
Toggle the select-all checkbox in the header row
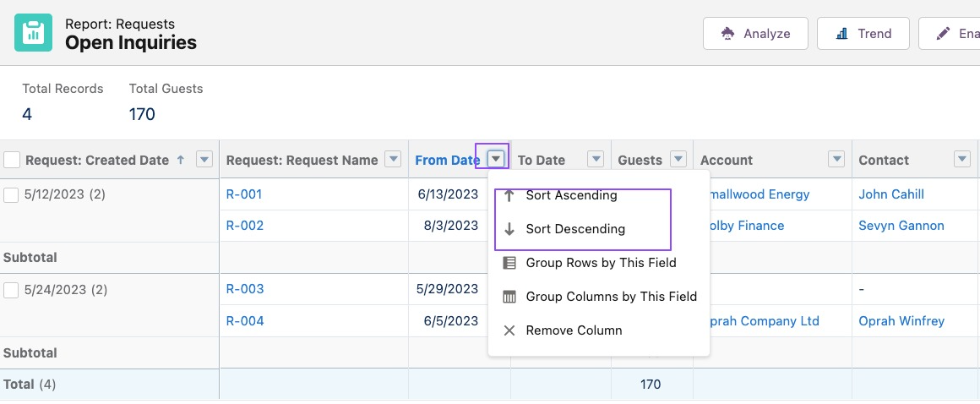tap(11, 160)
